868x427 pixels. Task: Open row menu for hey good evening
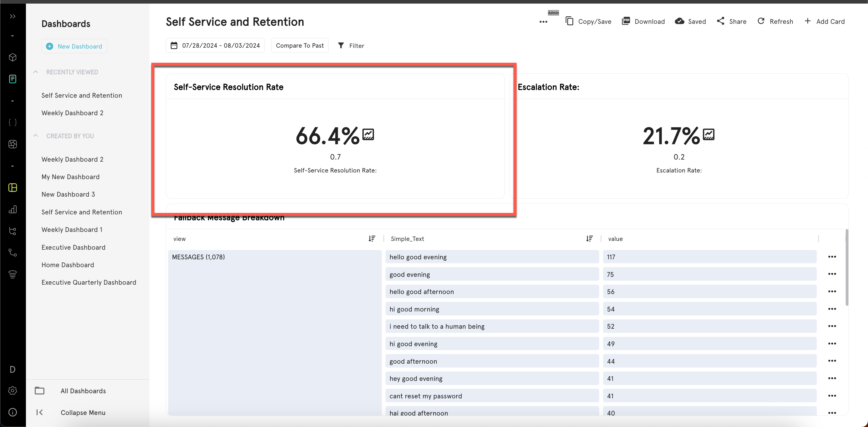(832, 378)
